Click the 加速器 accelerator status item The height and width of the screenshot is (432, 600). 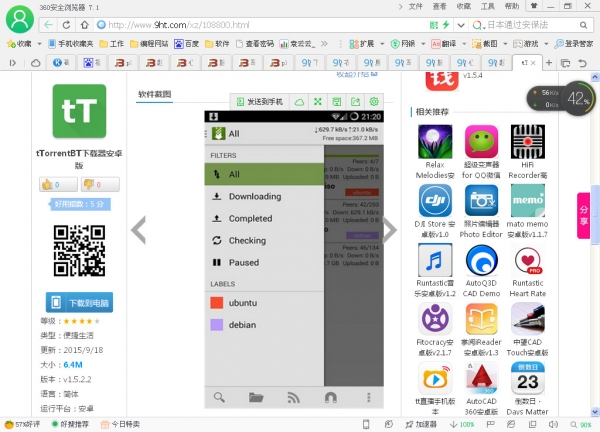[x=421, y=424]
